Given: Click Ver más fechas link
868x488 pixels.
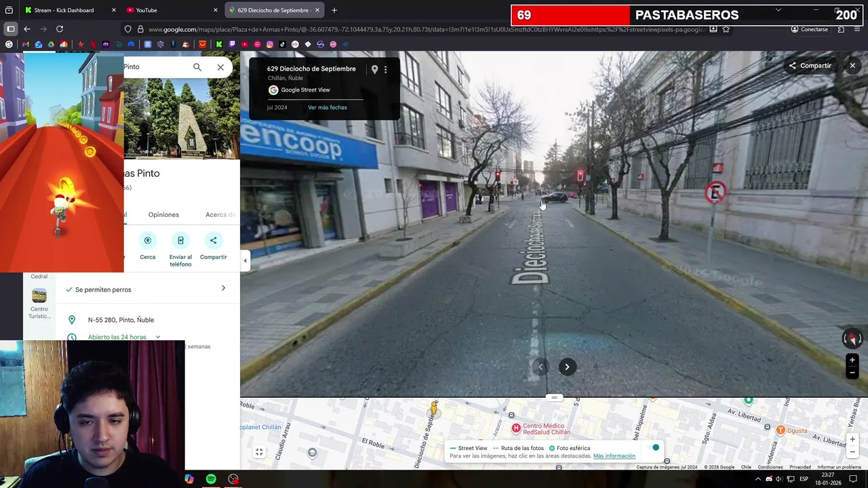Looking at the screenshot, I should (x=328, y=108).
